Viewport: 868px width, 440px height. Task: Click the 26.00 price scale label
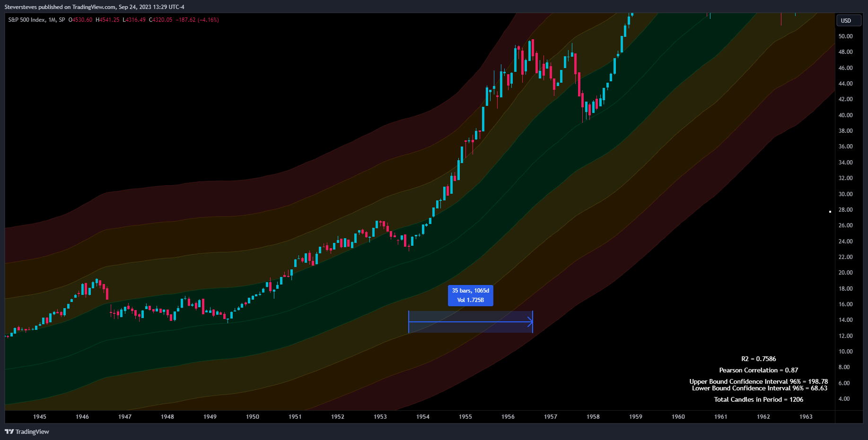846,225
